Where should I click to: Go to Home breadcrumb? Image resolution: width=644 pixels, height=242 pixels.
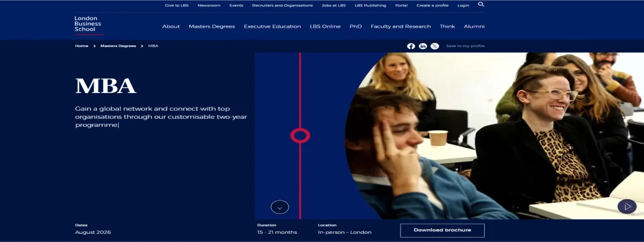click(82, 46)
